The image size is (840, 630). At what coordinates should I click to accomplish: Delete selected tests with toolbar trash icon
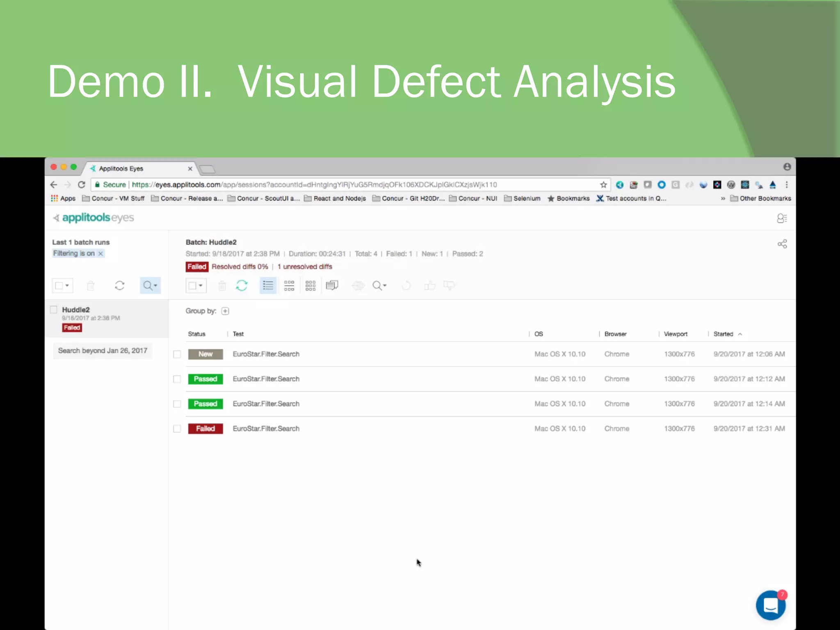(222, 285)
